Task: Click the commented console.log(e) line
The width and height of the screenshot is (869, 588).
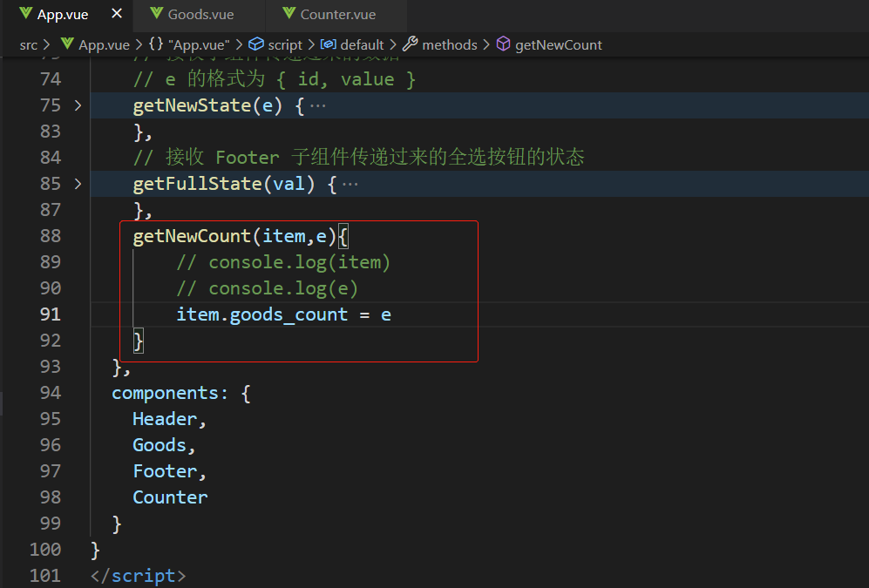Action: (267, 288)
